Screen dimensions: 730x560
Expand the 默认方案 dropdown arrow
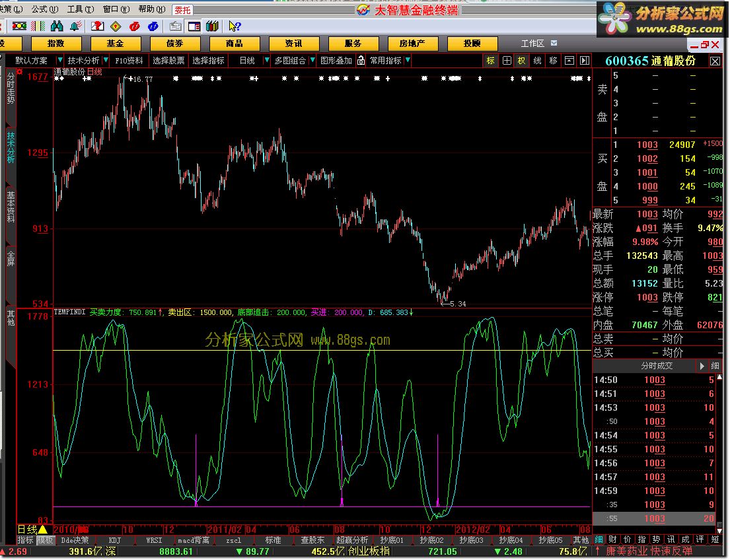point(59,61)
